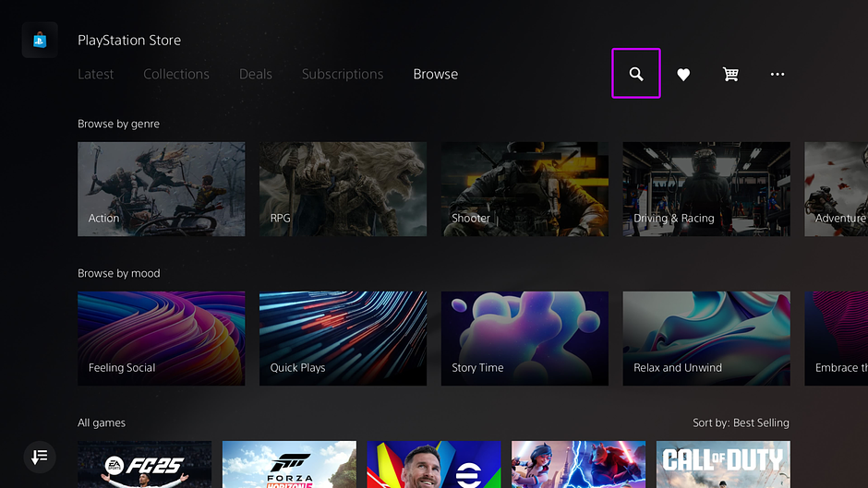Open the Forza Horizon game cover
Image resolution: width=868 pixels, height=488 pixels.
pyautogui.click(x=289, y=464)
